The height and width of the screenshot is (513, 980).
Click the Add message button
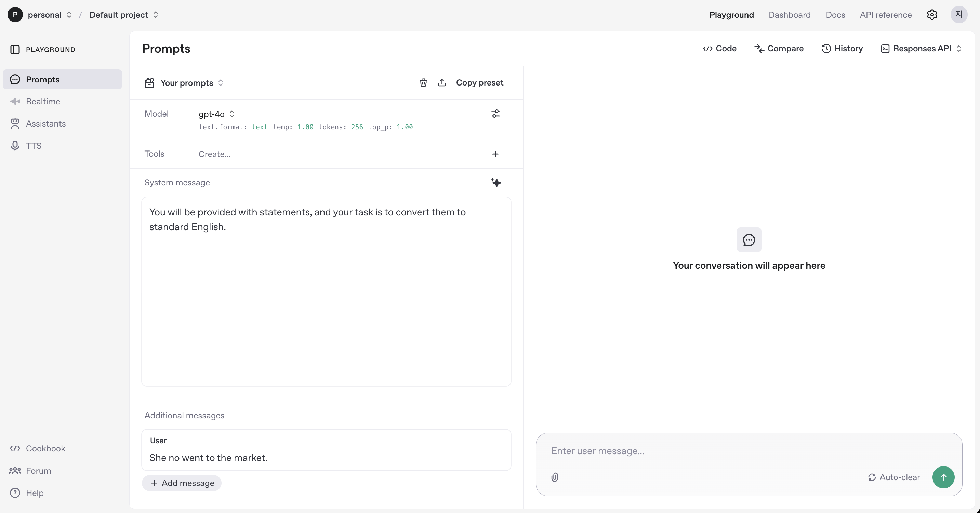(x=182, y=483)
